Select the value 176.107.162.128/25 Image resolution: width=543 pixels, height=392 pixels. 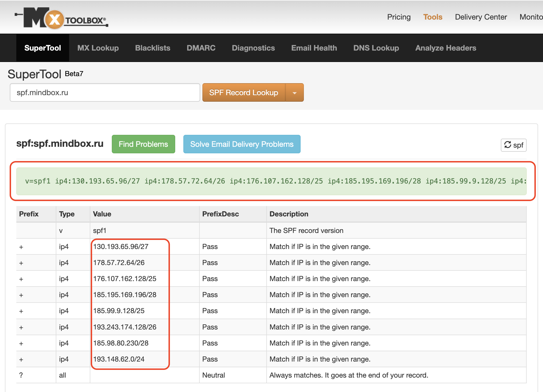[125, 279]
